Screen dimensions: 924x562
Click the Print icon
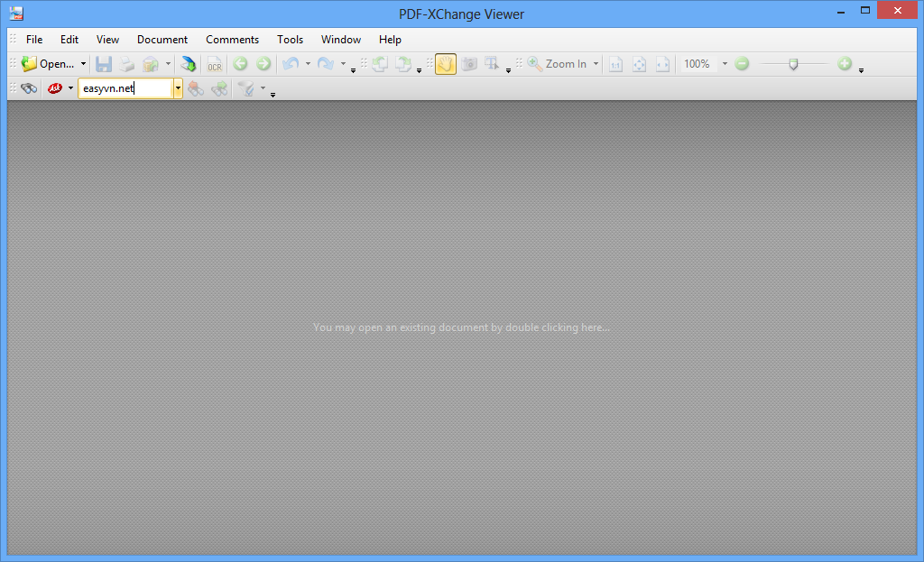[x=126, y=64]
